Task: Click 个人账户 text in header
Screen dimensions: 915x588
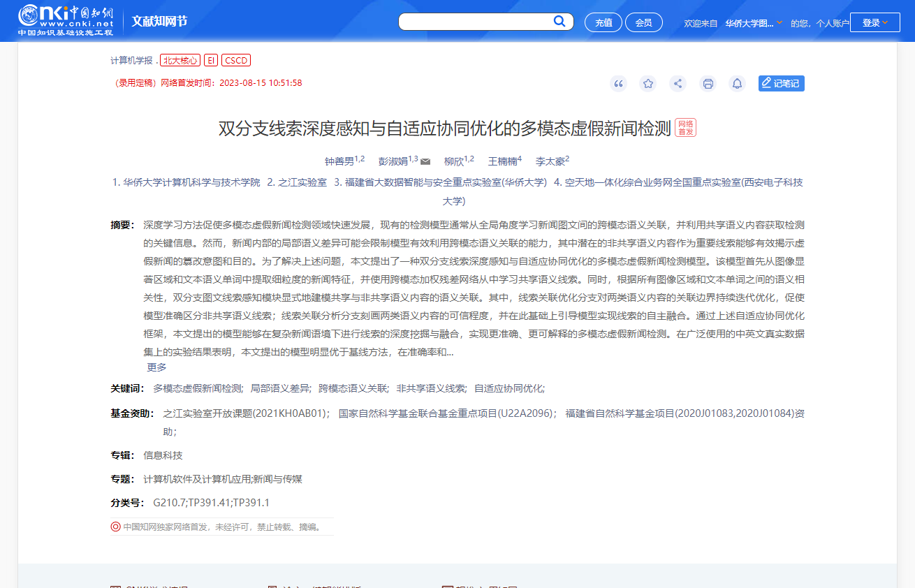Action: [833, 23]
